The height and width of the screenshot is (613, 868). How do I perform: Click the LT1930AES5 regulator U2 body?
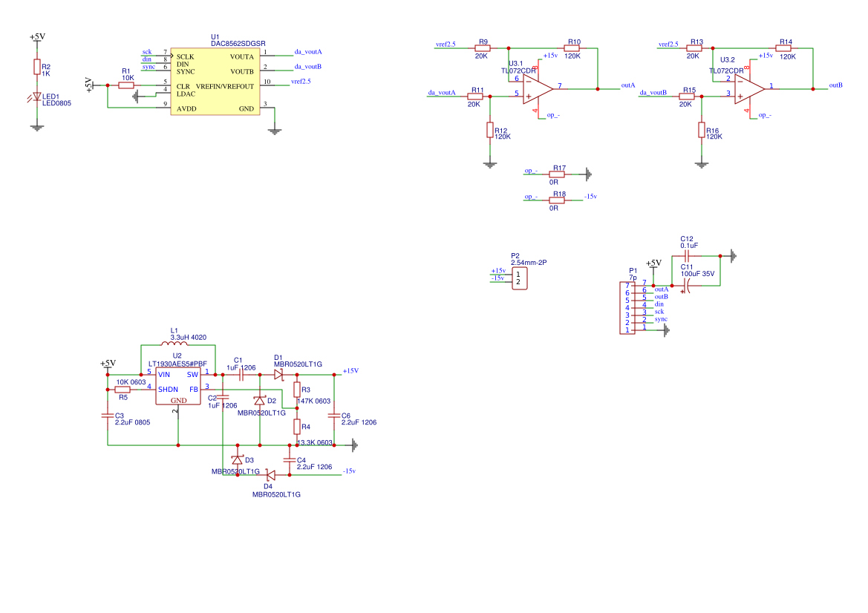pyautogui.click(x=178, y=386)
